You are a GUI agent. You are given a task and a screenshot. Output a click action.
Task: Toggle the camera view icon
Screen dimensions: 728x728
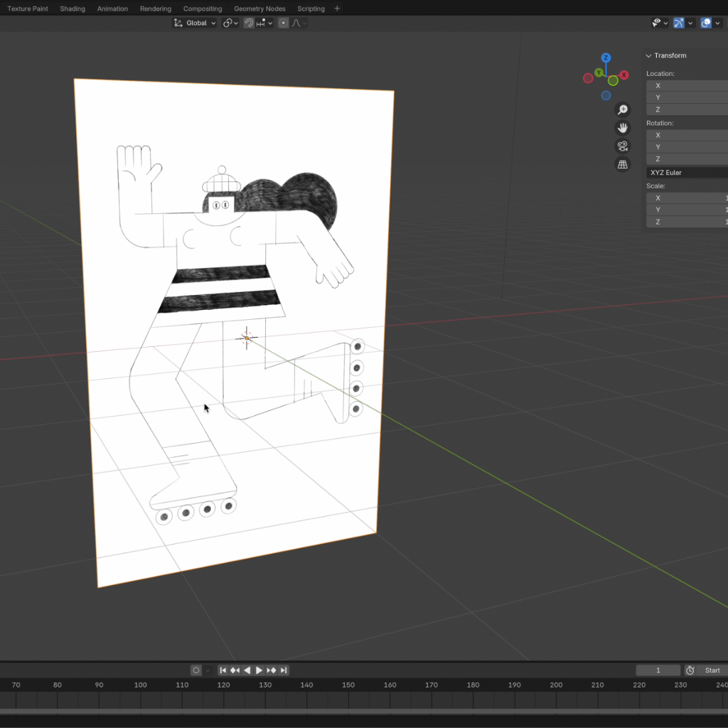point(623,146)
